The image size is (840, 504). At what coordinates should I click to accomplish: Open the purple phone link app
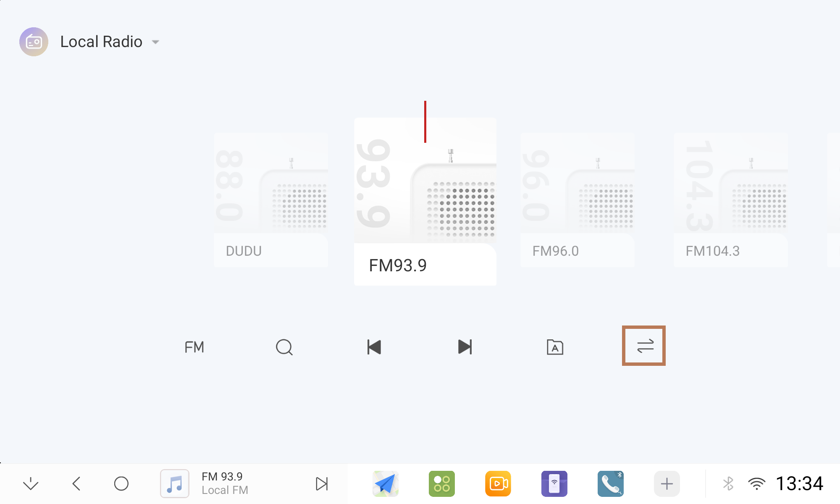click(x=554, y=484)
